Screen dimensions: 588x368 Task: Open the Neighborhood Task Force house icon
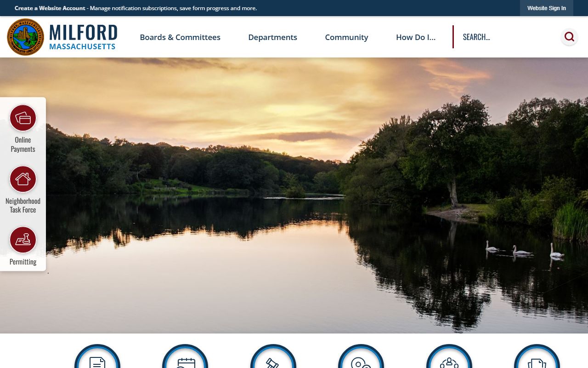coord(23,179)
